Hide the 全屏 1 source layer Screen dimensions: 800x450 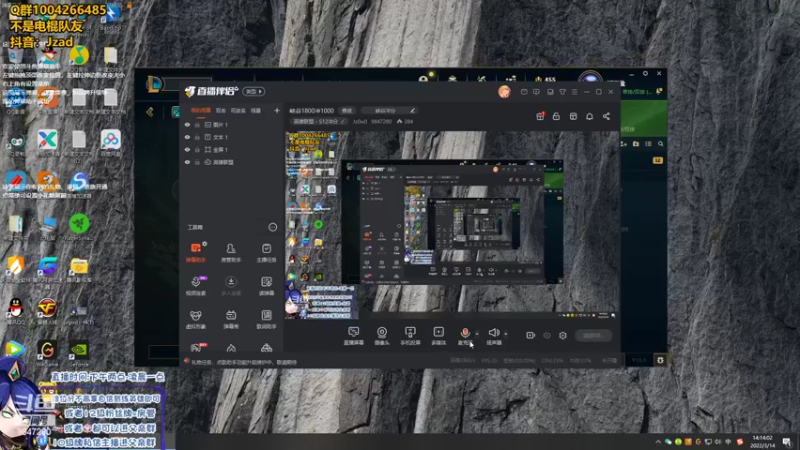coord(187,149)
